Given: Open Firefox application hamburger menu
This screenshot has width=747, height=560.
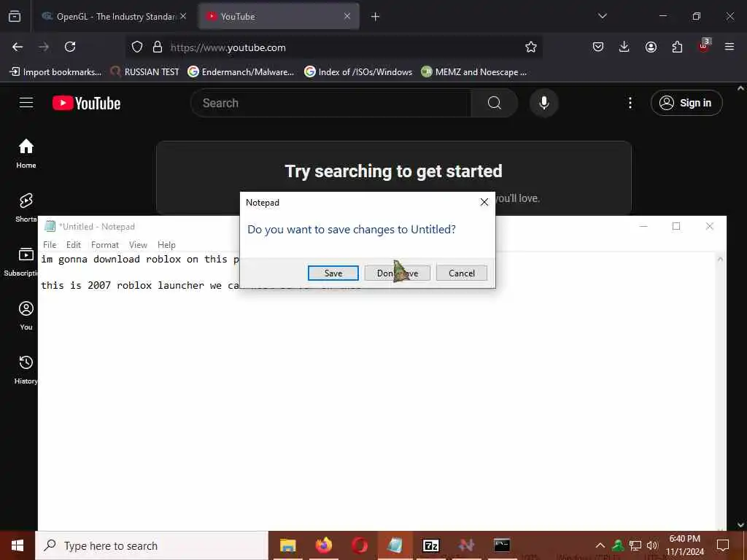Looking at the screenshot, I should [729, 47].
